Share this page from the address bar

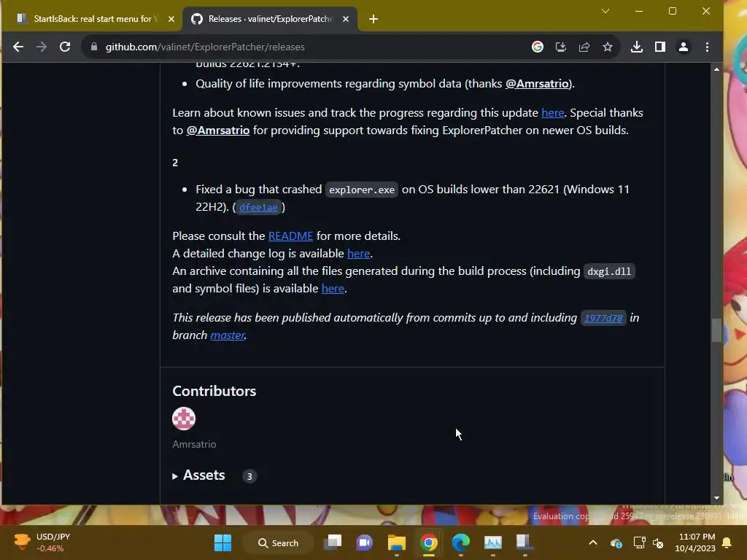(584, 47)
